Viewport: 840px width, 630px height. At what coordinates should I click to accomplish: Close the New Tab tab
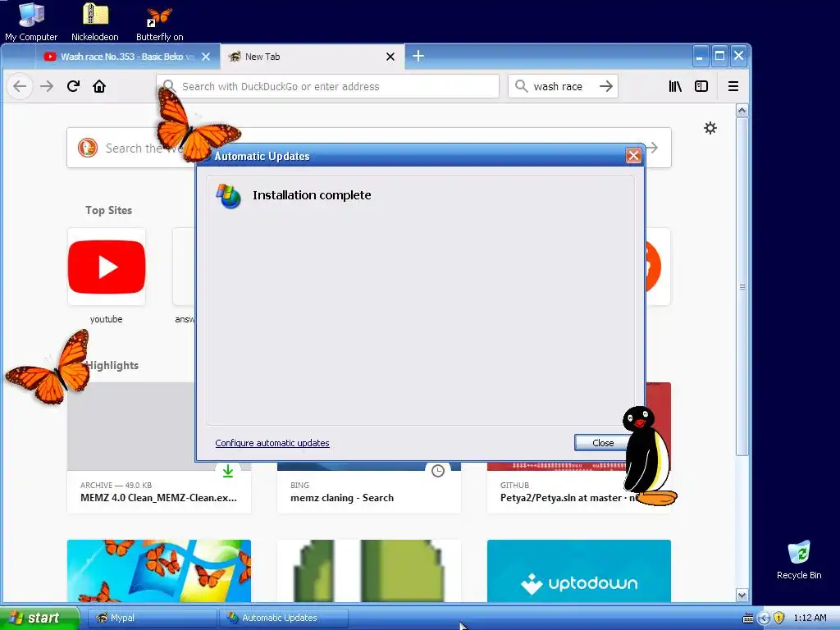[x=390, y=57]
